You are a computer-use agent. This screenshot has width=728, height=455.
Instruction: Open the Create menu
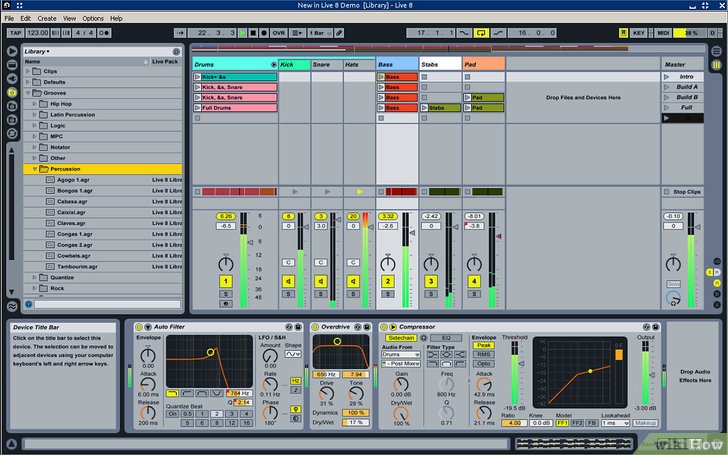(x=47, y=19)
